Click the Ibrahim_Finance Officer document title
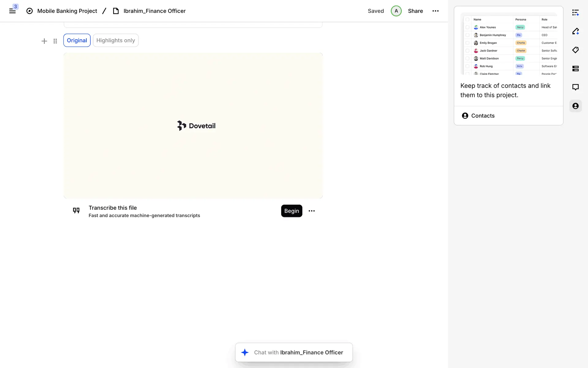588x368 pixels. pos(154,11)
